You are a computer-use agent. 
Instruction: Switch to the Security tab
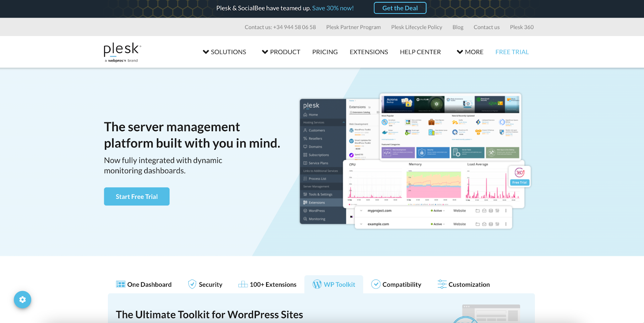click(205, 284)
